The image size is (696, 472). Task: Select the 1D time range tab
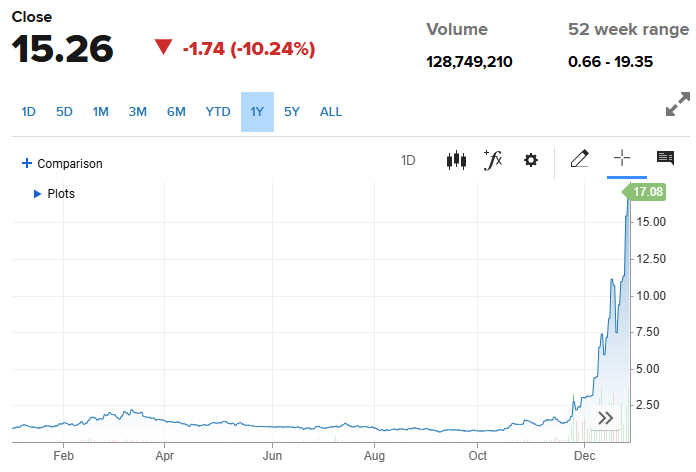click(28, 112)
